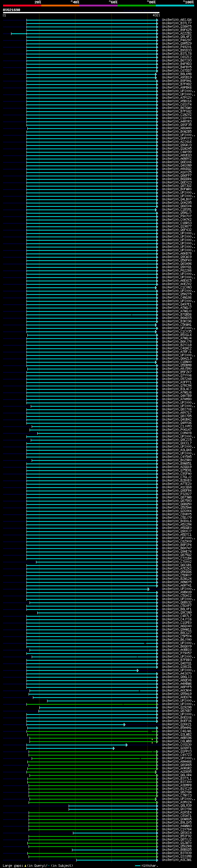Select the UniRef100_B9W851 label
The image size is (197, 868).
[x=177, y=463]
